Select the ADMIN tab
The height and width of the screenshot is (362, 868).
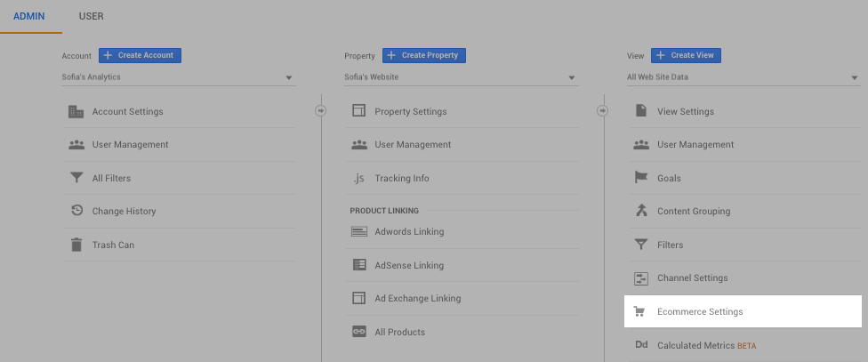30,16
